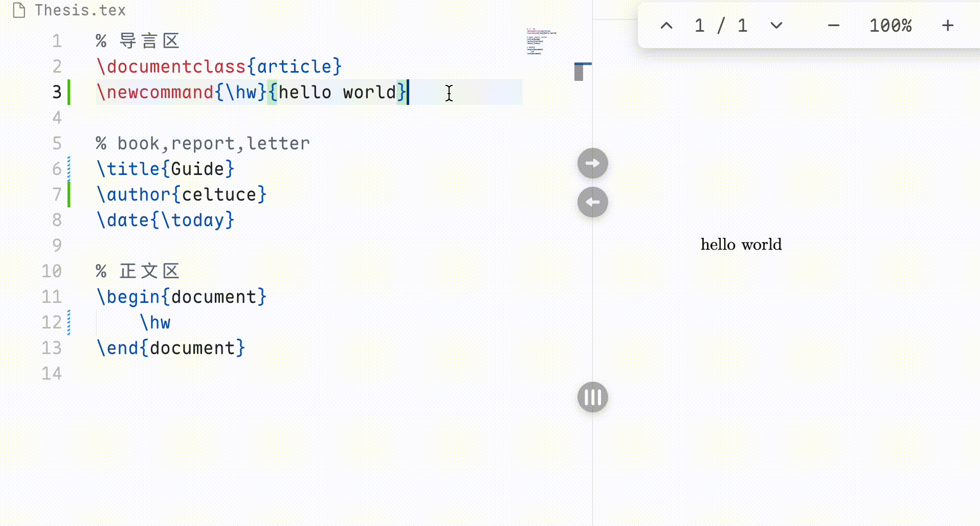Click the orange modified marker on line 6
Screen dimensions: 980x526
pos(68,169)
